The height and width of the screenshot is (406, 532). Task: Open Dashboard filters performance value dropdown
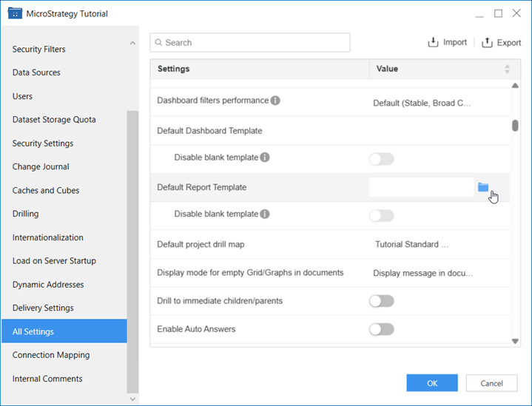point(422,104)
